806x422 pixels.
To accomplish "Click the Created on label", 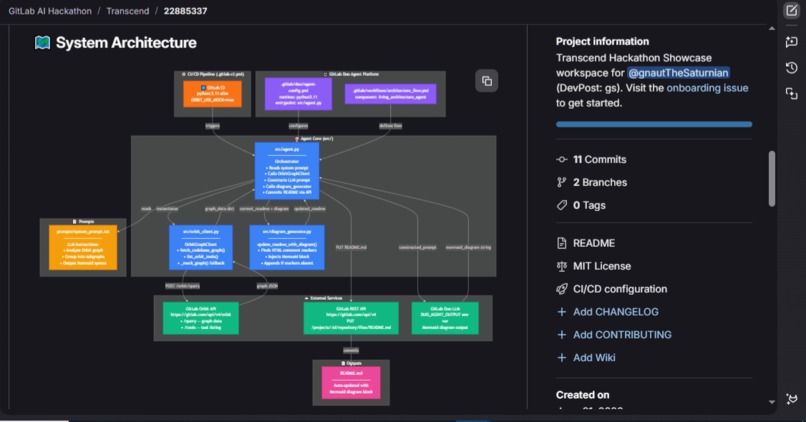I will pyautogui.click(x=582, y=395).
